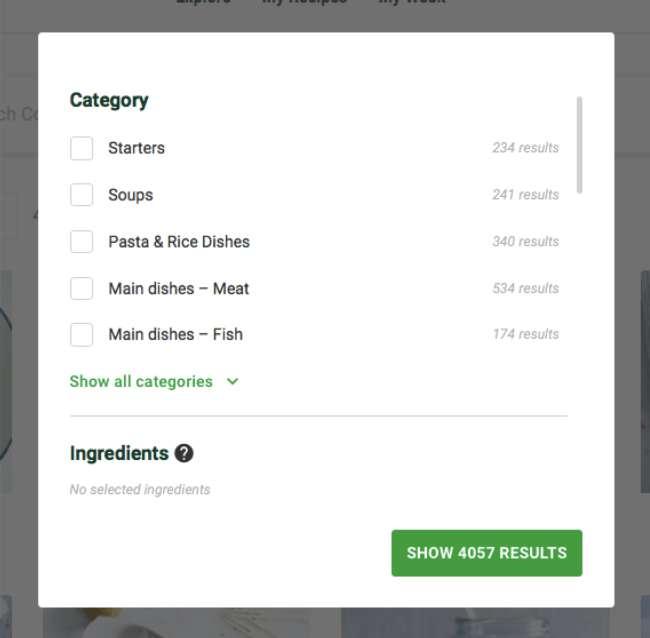Click the Main dishes – Fish label

(x=176, y=334)
